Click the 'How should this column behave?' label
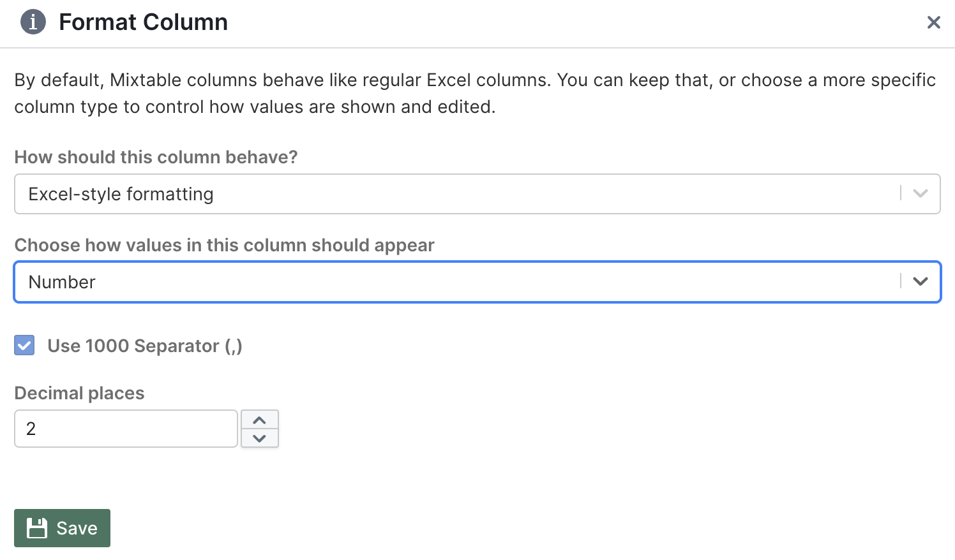 coord(156,157)
